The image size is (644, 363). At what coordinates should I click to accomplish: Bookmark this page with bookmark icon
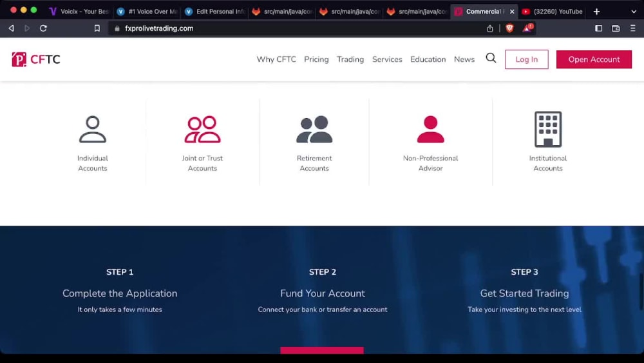point(97,28)
